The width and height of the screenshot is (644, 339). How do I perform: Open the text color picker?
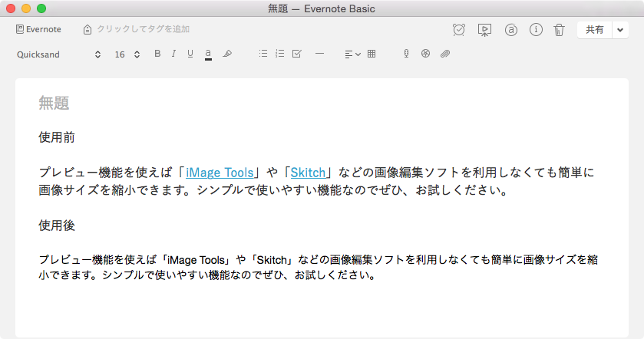coord(208,54)
